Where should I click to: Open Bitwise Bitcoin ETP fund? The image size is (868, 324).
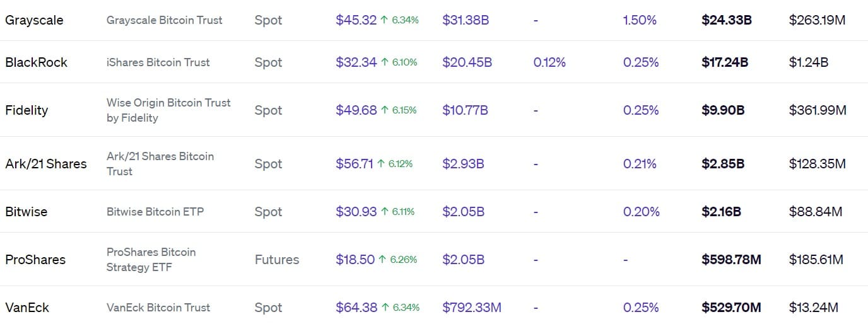point(155,212)
